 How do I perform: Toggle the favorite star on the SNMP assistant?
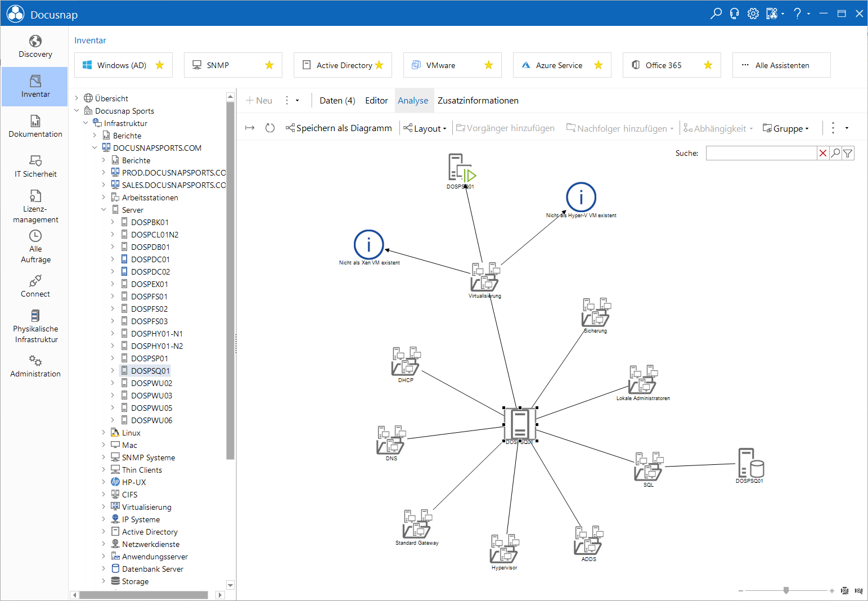pyautogui.click(x=269, y=65)
